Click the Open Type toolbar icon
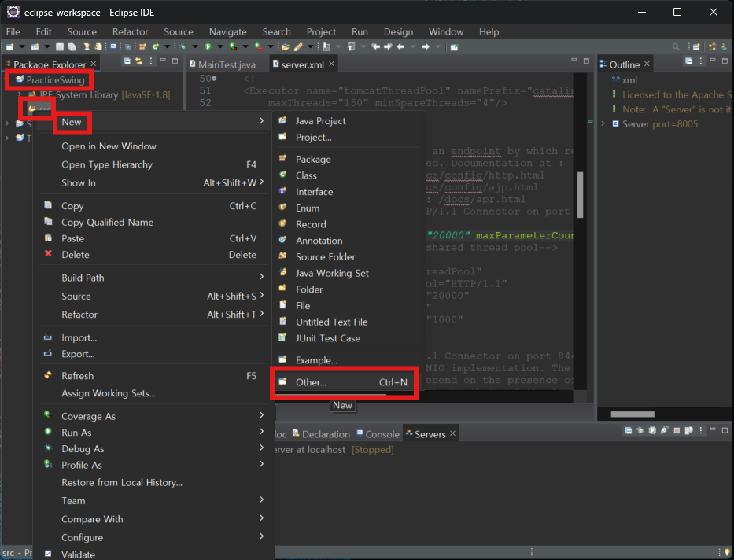734x560 pixels. [x=286, y=46]
